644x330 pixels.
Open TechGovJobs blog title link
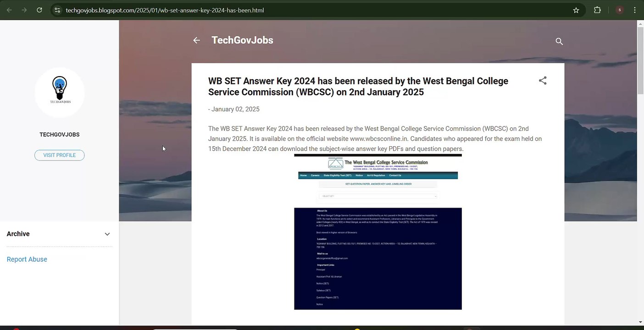point(242,40)
